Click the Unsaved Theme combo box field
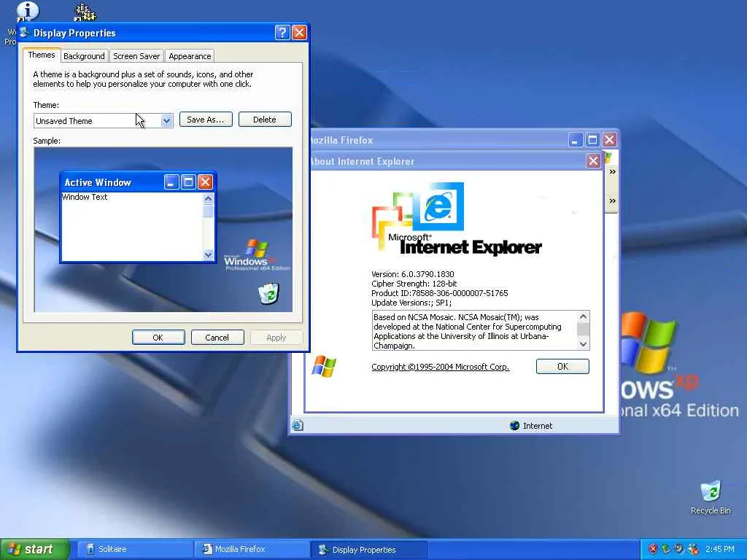Image resolution: width=747 pixels, height=560 pixels. (x=104, y=120)
